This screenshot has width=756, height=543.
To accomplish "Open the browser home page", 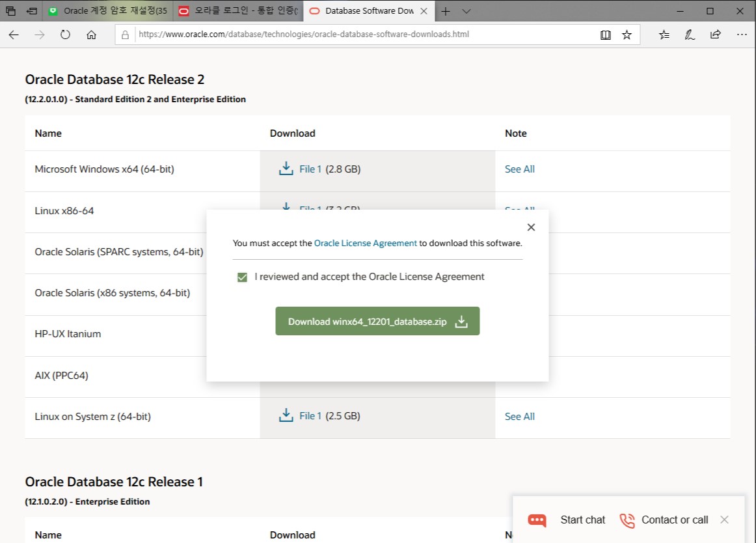I will pos(91,35).
